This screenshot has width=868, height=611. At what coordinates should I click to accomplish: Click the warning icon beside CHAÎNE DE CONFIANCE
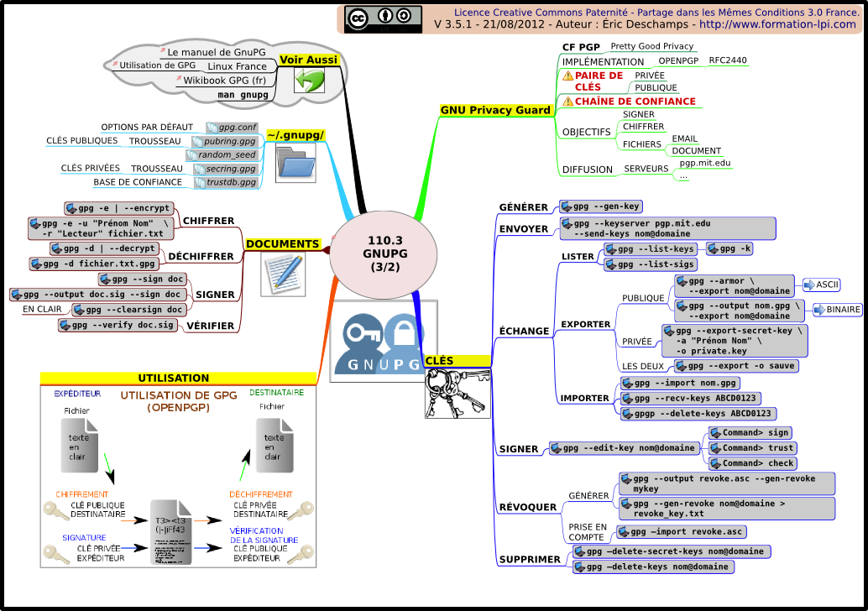pyautogui.click(x=567, y=102)
